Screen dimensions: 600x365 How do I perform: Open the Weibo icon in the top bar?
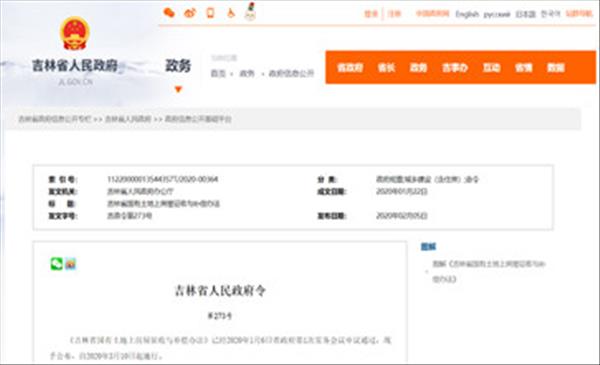pyautogui.click(x=190, y=13)
